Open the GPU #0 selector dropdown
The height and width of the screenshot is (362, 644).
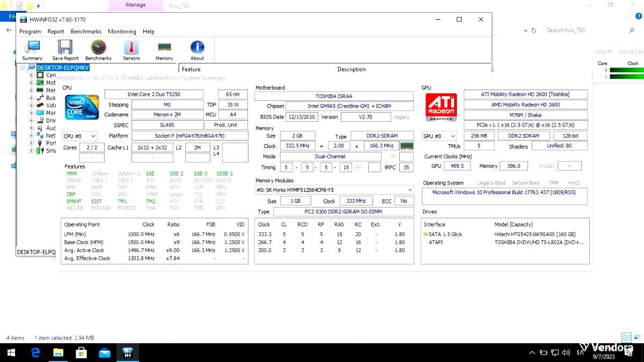440,136
